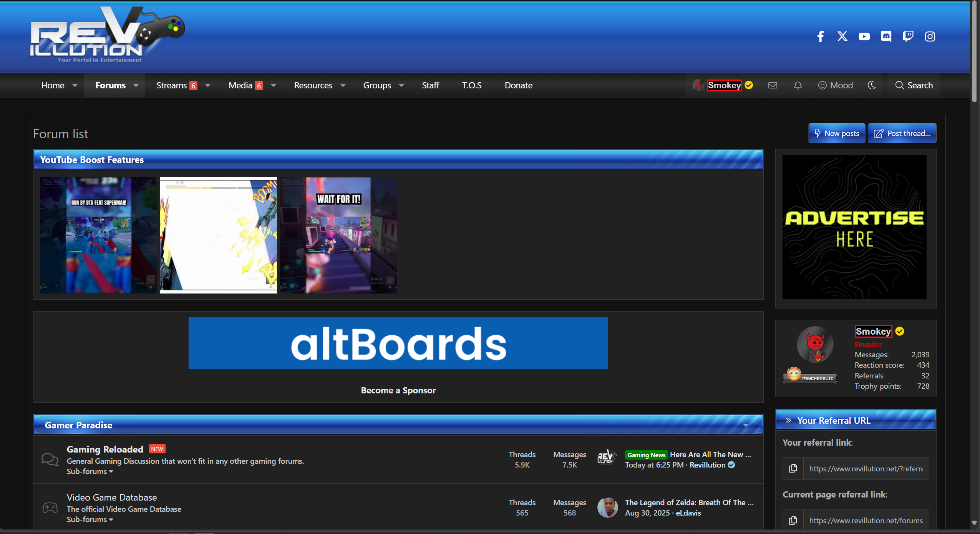Expand the Resources menu dropdown arrow
Viewport: 980px width, 534px height.
point(343,85)
